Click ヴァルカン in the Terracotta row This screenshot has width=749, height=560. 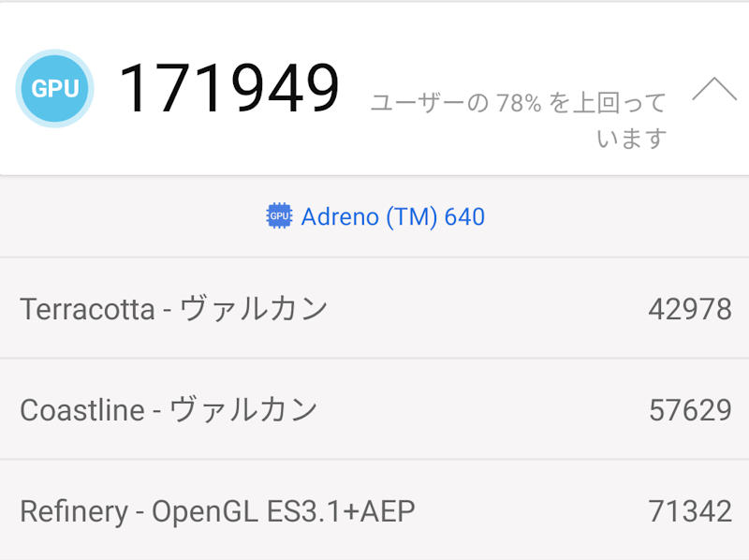pos(253,308)
